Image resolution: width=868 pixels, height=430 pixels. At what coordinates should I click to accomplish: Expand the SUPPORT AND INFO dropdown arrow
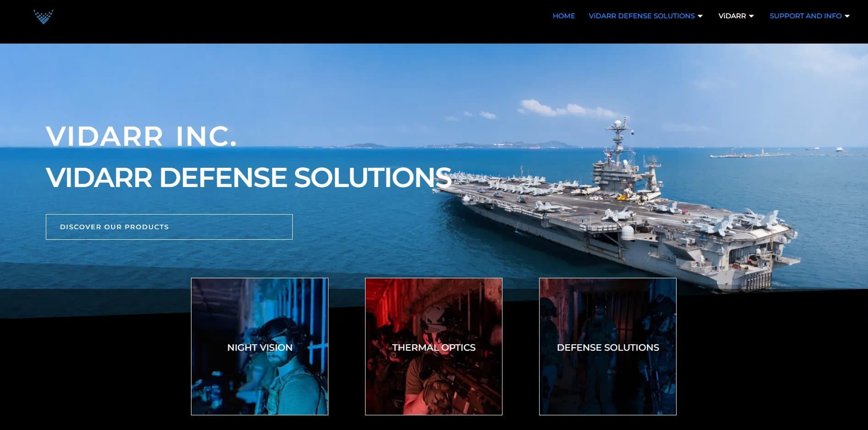pos(847,16)
